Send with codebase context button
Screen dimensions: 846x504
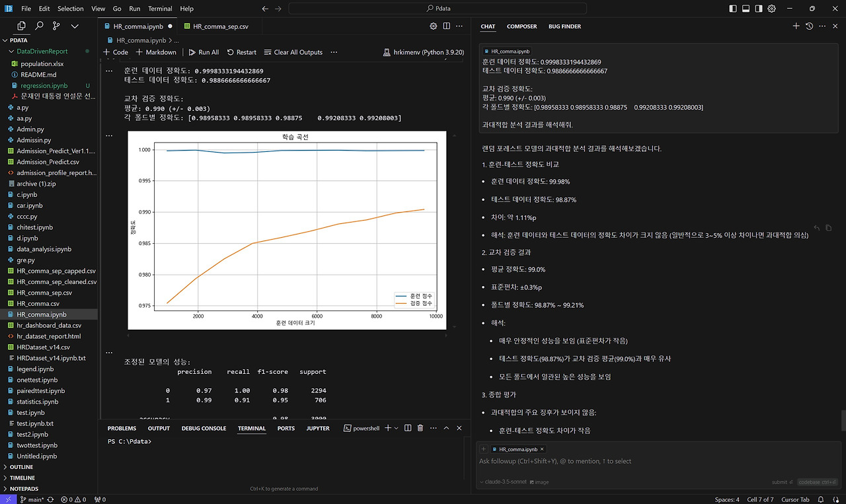(x=818, y=482)
